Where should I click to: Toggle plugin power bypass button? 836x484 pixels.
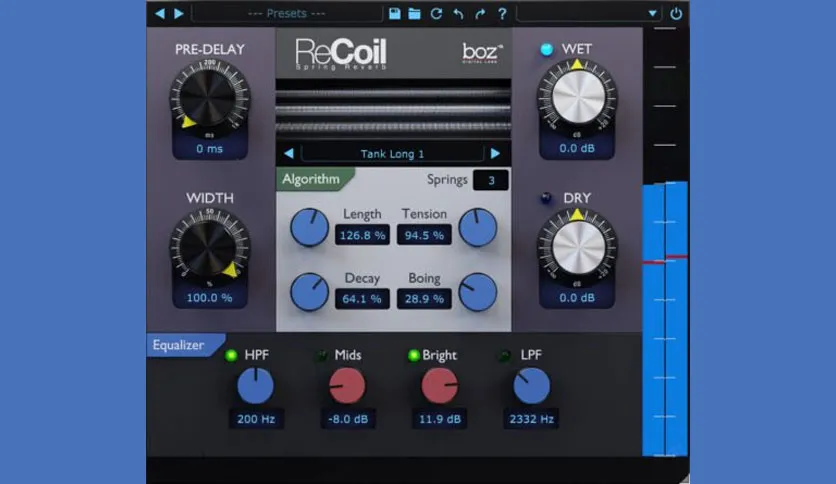coord(676,13)
